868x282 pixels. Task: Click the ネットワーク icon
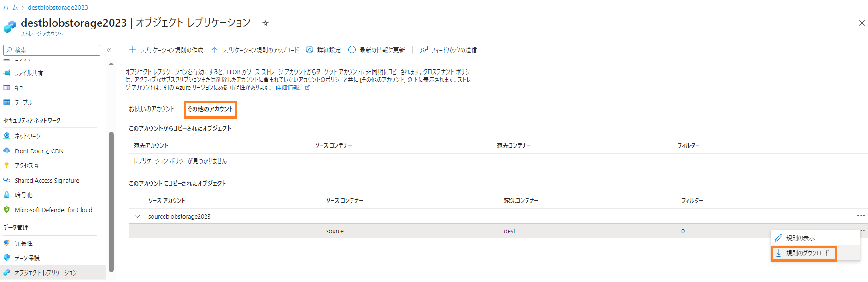pos(7,136)
